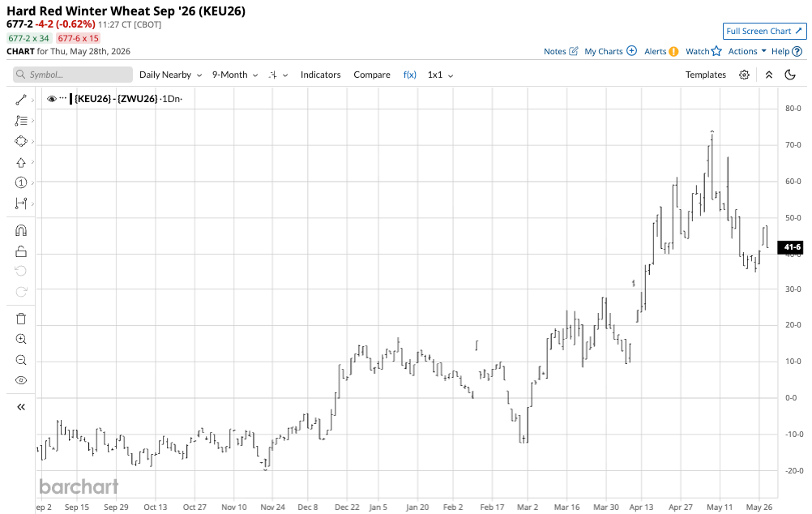Expand the 9-Month period dropdown
Viewport: 812px width, 514px height.
[x=234, y=75]
